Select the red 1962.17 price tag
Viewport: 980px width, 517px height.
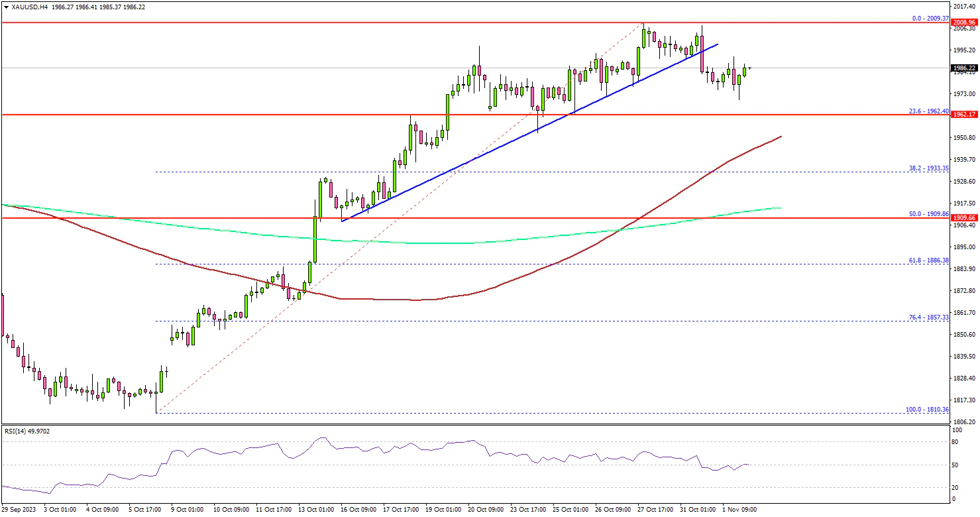tap(965, 115)
